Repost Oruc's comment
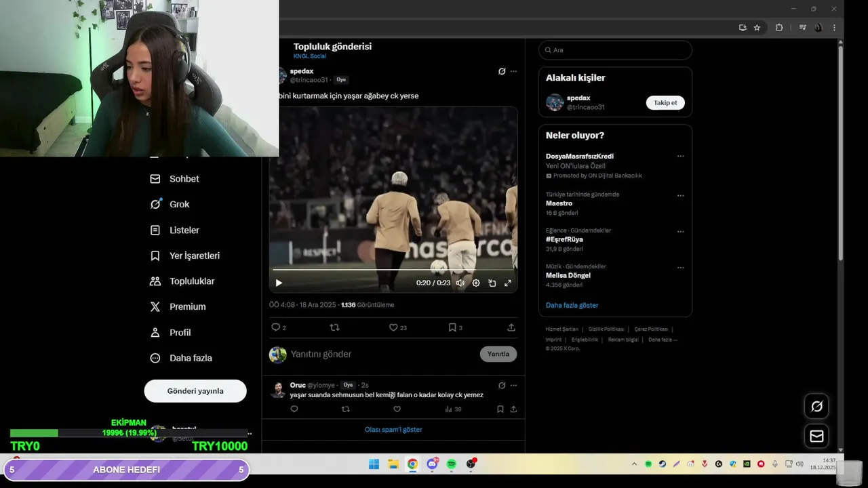The height and width of the screenshot is (488, 868). 346,409
